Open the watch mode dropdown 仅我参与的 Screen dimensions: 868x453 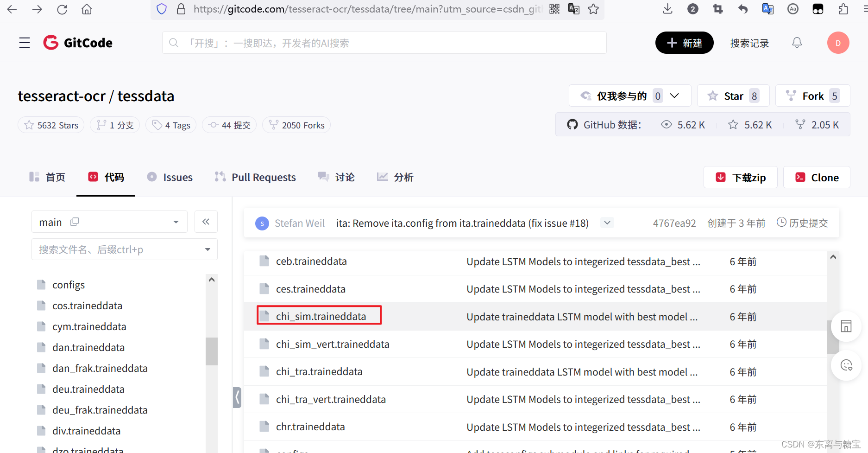tap(630, 96)
